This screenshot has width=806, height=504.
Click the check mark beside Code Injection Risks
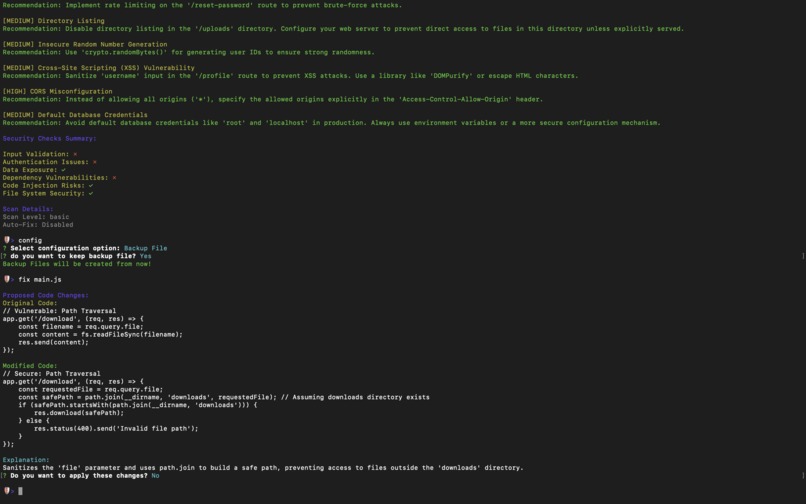(90, 186)
